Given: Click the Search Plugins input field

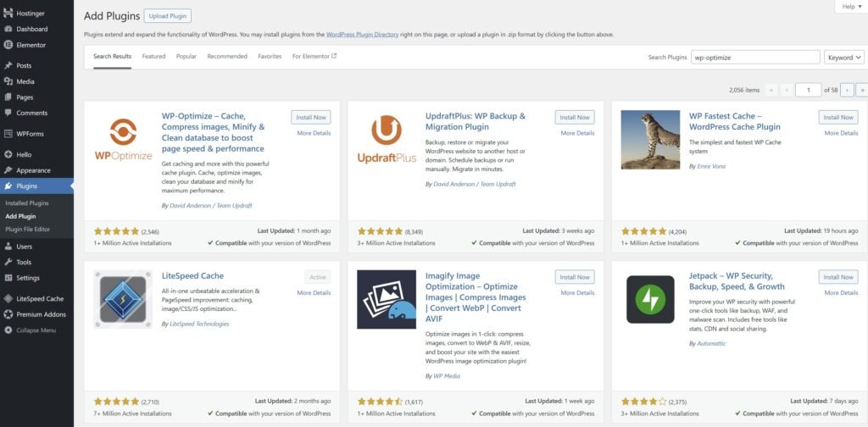Looking at the screenshot, I should tap(755, 58).
